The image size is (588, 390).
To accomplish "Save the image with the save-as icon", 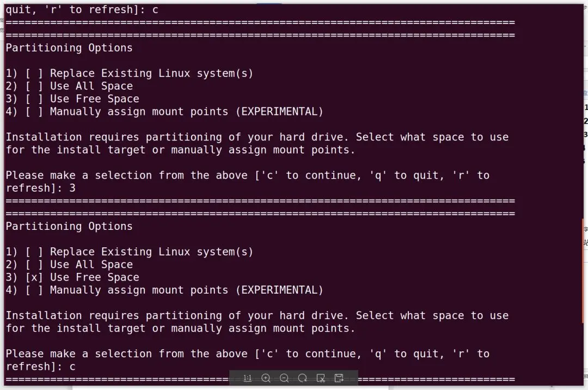I will (x=339, y=378).
